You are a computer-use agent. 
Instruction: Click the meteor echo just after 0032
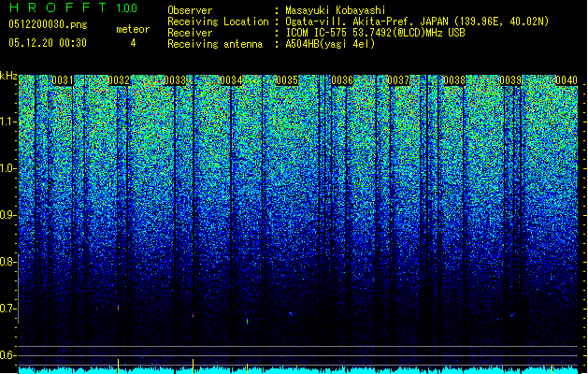(118, 308)
